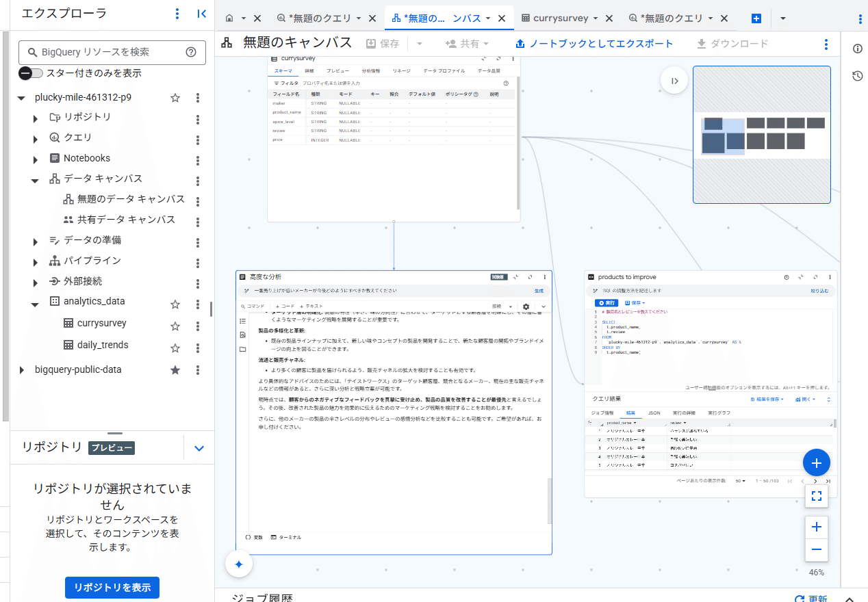Screen dimensions: 868x602
Task: Click 実行 to run the SQL query
Action: click(607, 302)
